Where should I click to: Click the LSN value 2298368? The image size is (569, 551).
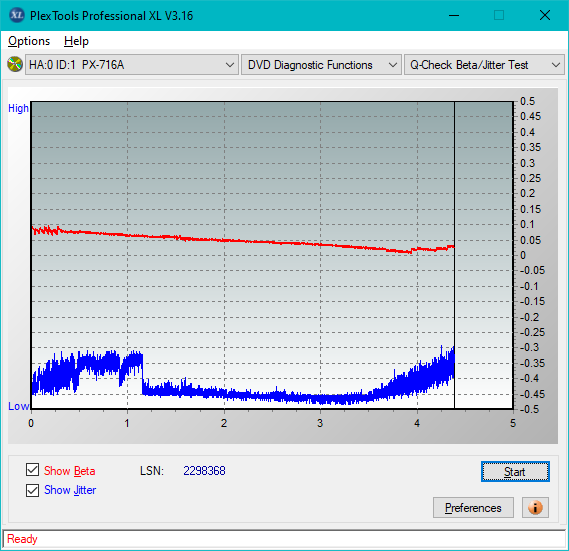click(x=204, y=471)
